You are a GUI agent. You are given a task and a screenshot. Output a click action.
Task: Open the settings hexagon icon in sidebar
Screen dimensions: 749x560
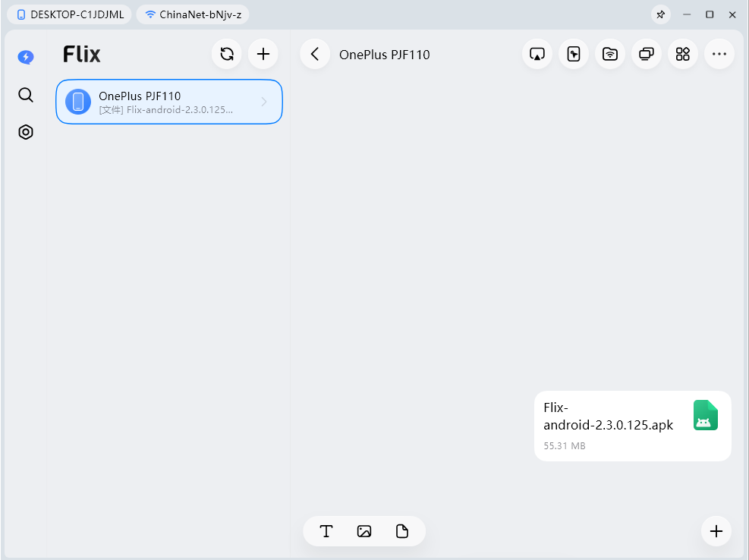coord(26,132)
